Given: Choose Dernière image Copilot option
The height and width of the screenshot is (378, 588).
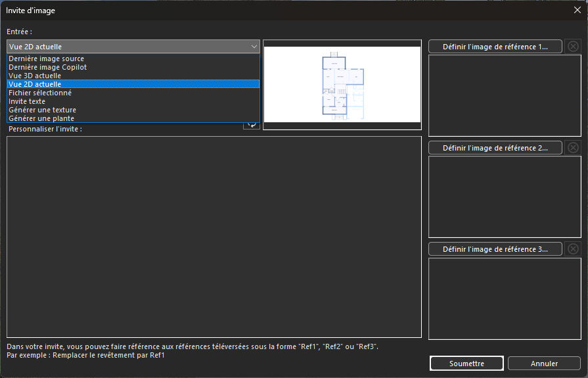Looking at the screenshot, I should [x=133, y=67].
